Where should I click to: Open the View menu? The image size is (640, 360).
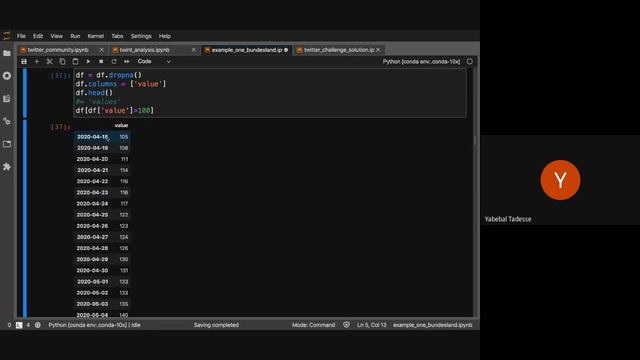[56, 36]
